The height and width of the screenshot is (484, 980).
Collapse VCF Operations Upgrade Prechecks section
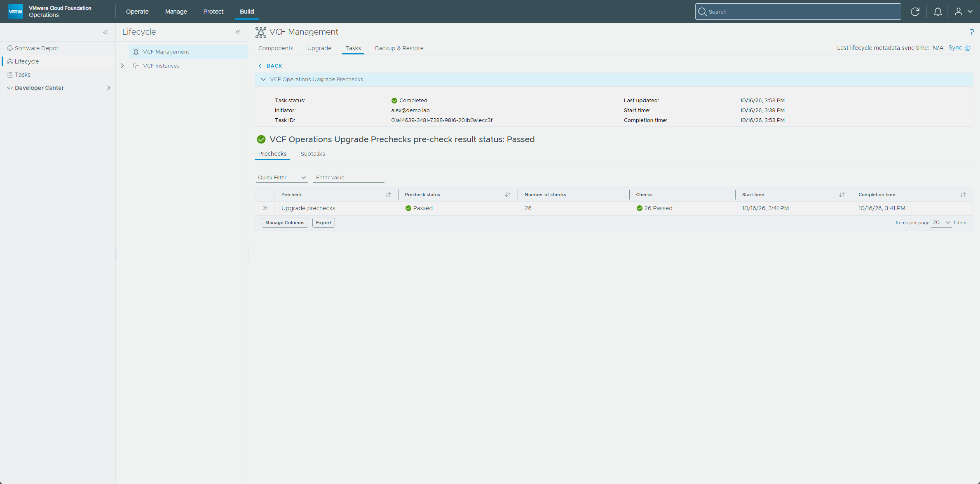(263, 80)
